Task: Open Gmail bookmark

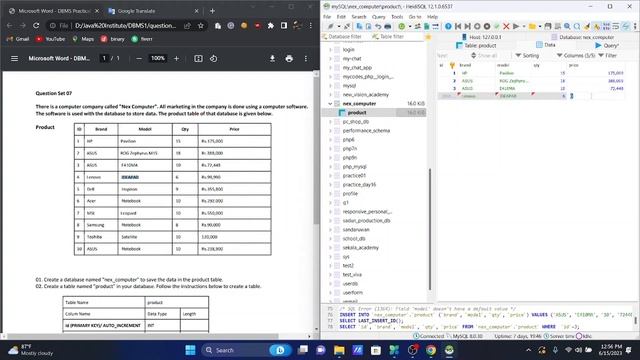Action: coord(18,39)
